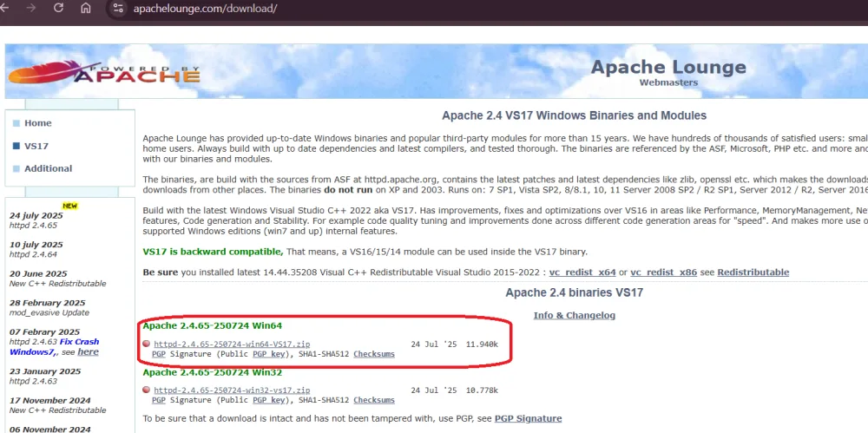Open the PGP Signature link at bottom
This screenshot has height=433, width=868.
pos(528,418)
